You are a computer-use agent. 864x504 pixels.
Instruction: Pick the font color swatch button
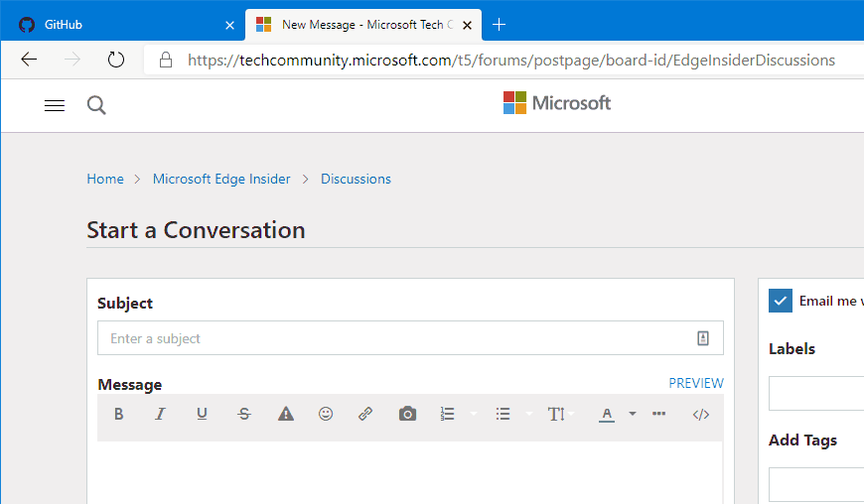(x=607, y=415)
